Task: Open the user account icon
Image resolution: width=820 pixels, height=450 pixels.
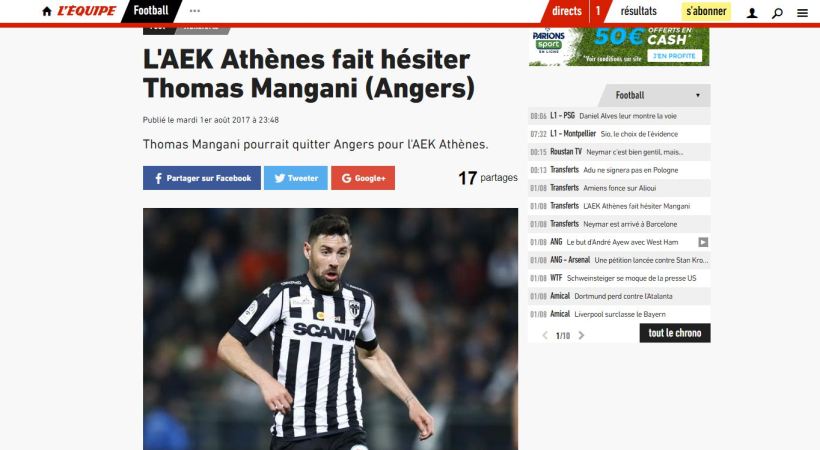Action: (752, 13)
